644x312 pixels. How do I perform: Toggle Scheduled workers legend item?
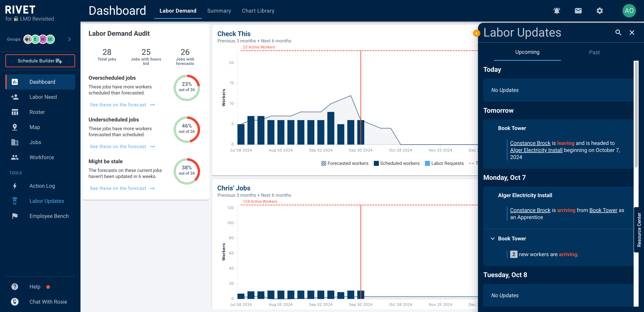tap(396, 163)
